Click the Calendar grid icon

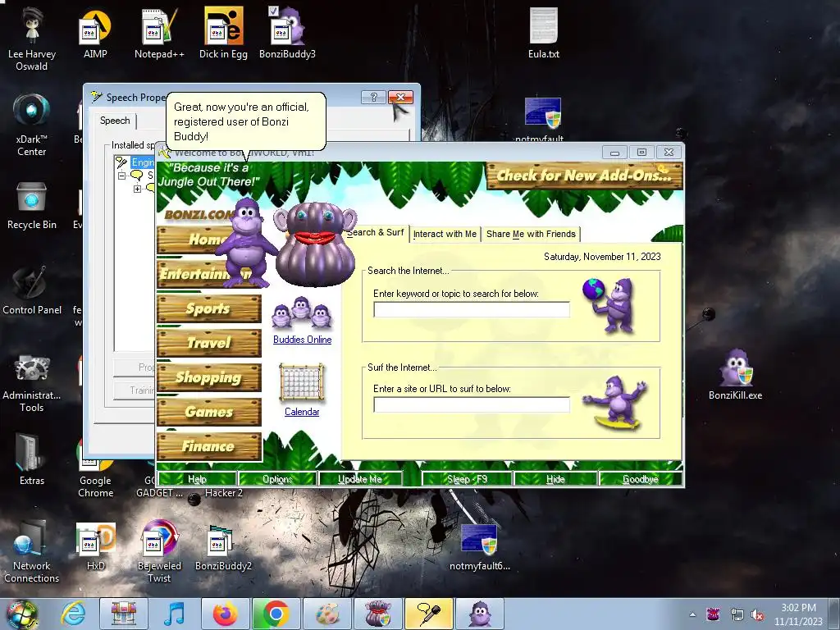pyautogui.click(x=302, y=382)
